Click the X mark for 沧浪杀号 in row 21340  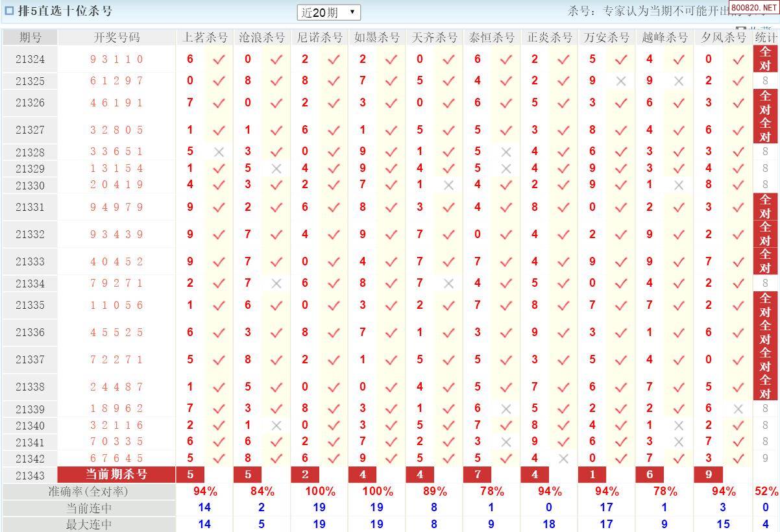point(276,426)
